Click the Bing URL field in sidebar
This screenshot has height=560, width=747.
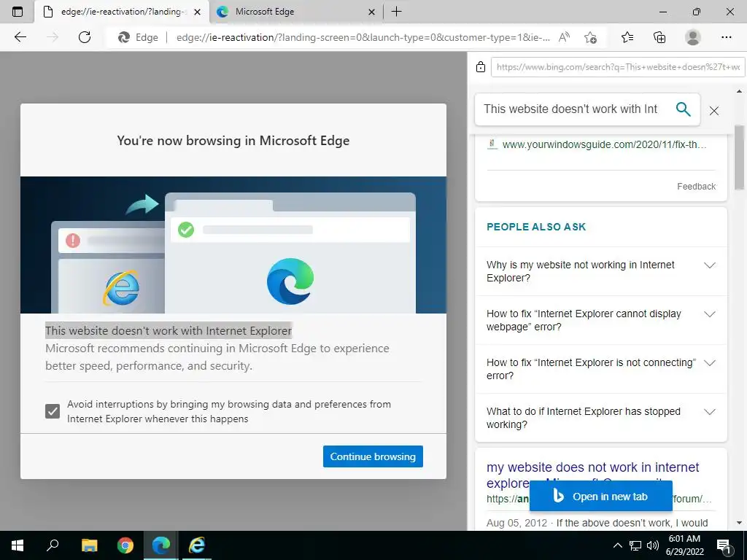click(618, 67)
